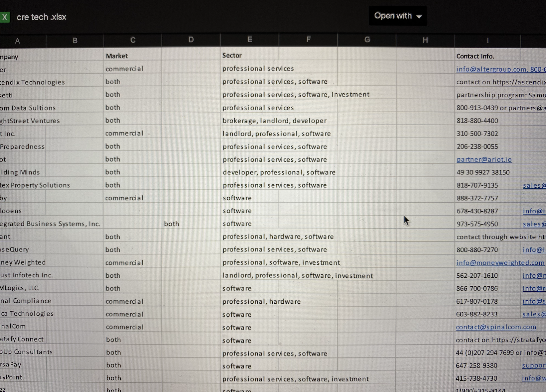Click the green Excel file icon
Viewport: 546px width, 392px height.
[5, 17]
